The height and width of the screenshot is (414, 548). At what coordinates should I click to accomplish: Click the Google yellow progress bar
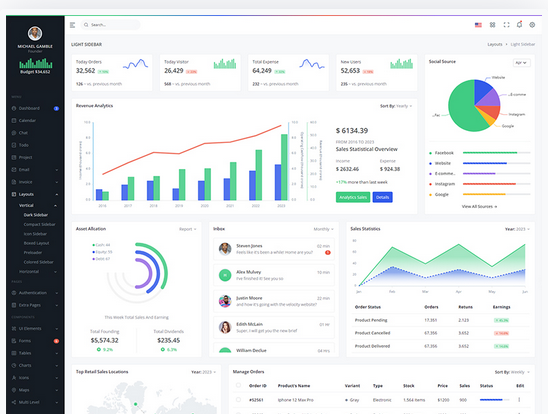click(x=484, y=194)
